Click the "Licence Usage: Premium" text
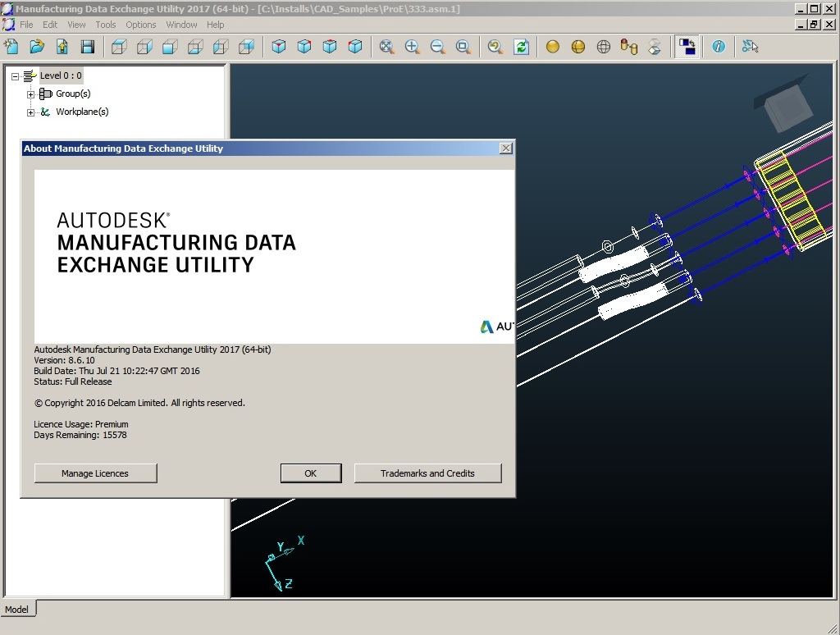Viewport: 840px width, 635px height. point(81,424)
